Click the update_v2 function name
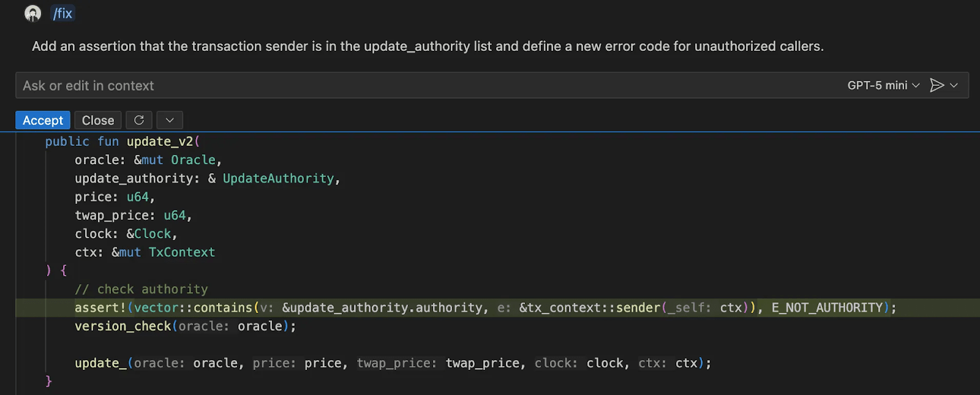The width and height of the screenshot is (980, 395). point(160,141)
